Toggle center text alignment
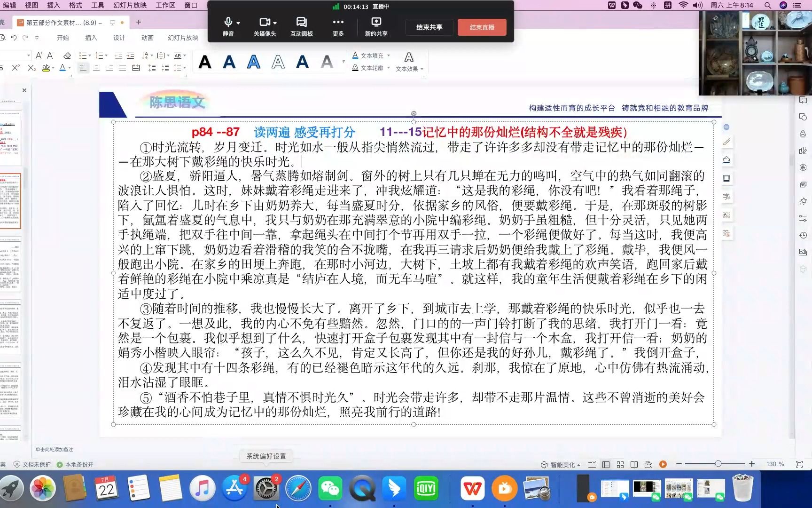The height and width of the screenshot is (508, 812). pos(96,68)
